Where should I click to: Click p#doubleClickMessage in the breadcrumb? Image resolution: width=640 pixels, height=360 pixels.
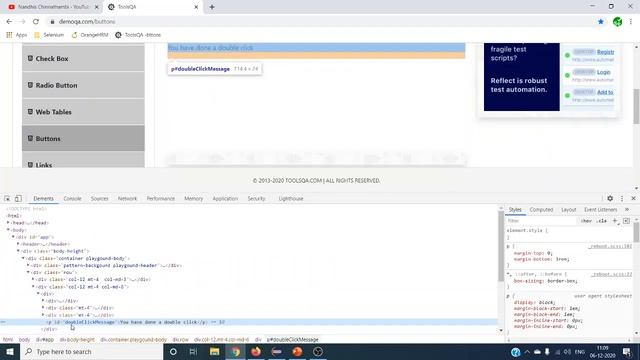pos(292,340)
